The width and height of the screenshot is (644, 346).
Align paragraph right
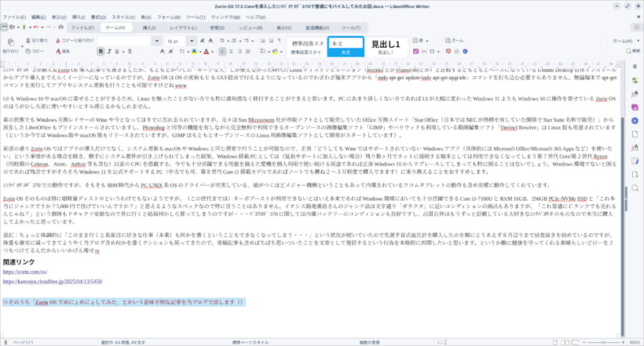click(x=240, y=52)
